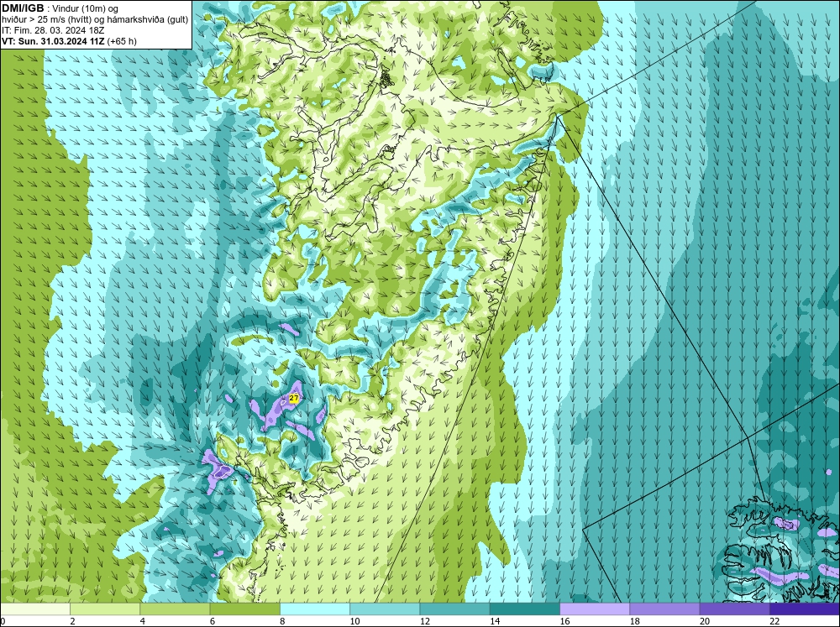The image size is (840, 627).
Task: Select the 0-2 m/s palest legend swatch
Action: [x=35, y=609]
